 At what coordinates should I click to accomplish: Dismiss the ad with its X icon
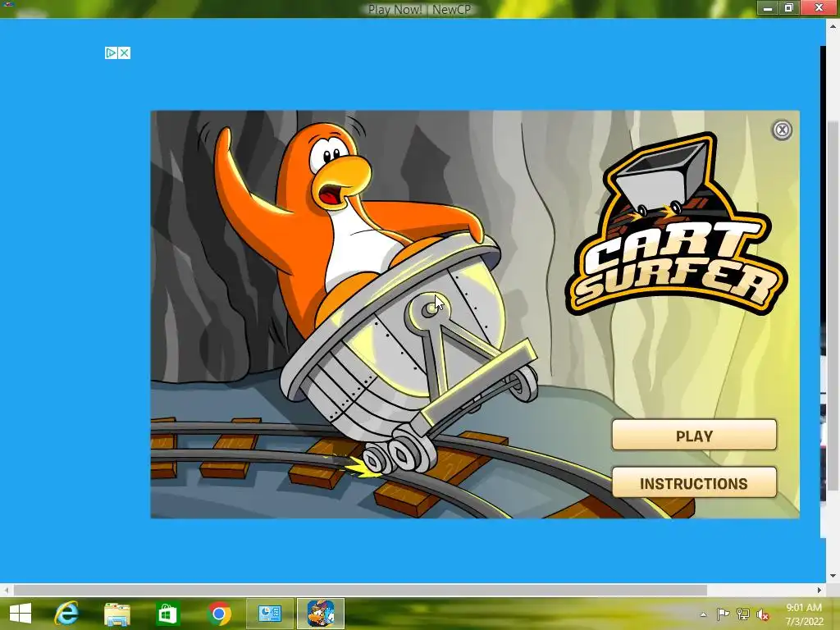click(125, 52)
